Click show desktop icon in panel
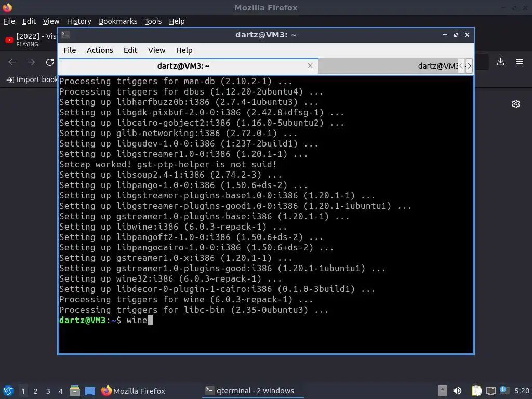 tap(90, 391)
